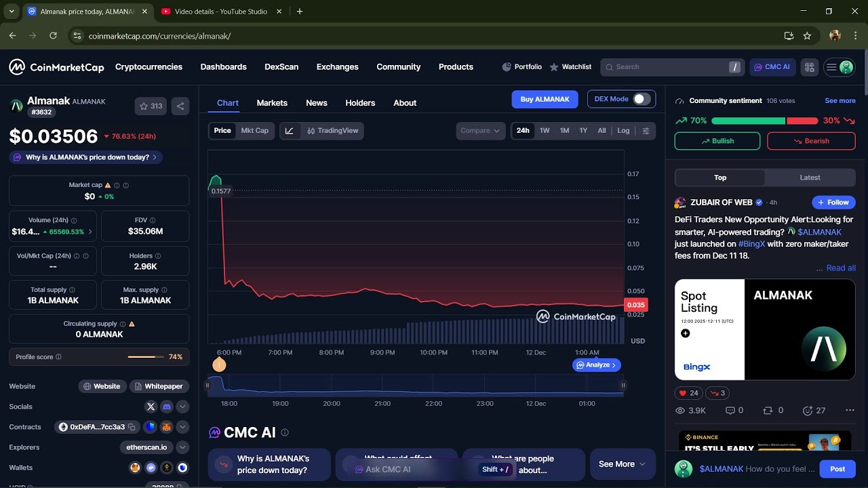Vote Bearish on community sentiment

tap(811, 141)
